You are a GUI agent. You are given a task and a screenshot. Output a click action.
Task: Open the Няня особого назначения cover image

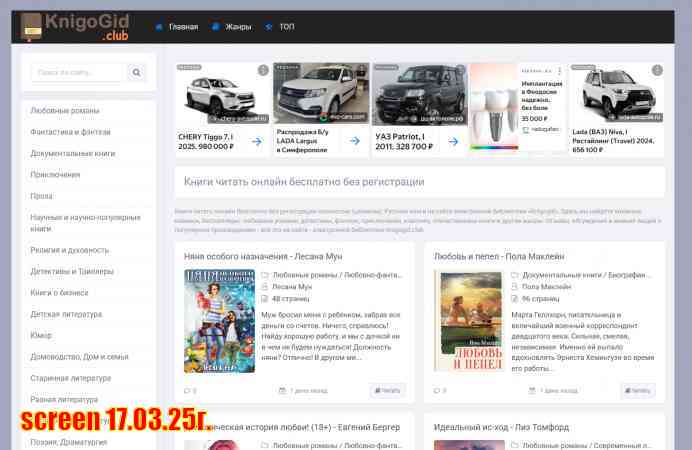click(x=219, y=320)
